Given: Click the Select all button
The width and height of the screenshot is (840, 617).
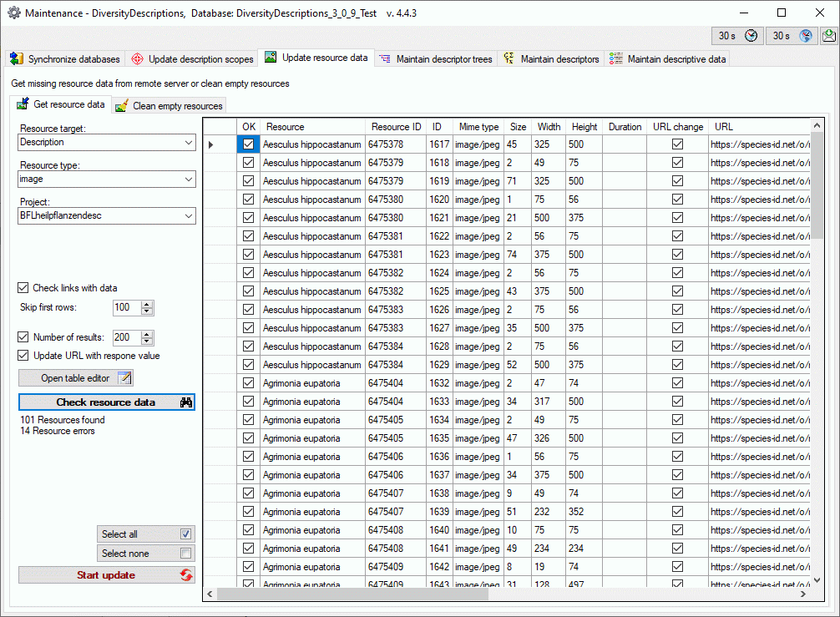Looking at the screenshot, I should click(x=146, y=534).
